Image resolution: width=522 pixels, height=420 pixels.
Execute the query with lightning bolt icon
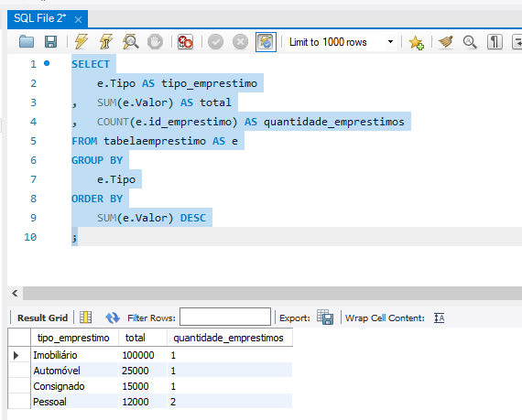click(x=81, y=42)
